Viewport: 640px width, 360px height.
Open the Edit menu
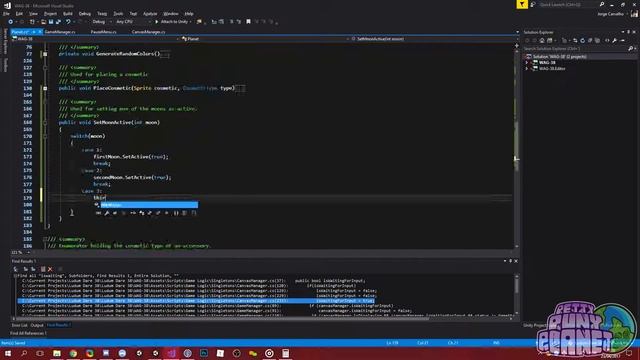[x=19, y=13]
